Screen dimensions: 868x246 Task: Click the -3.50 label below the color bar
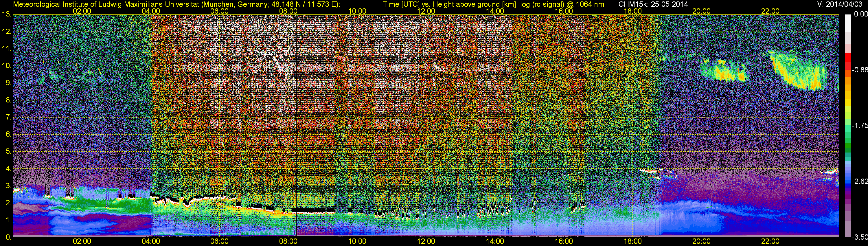(860, 237)
